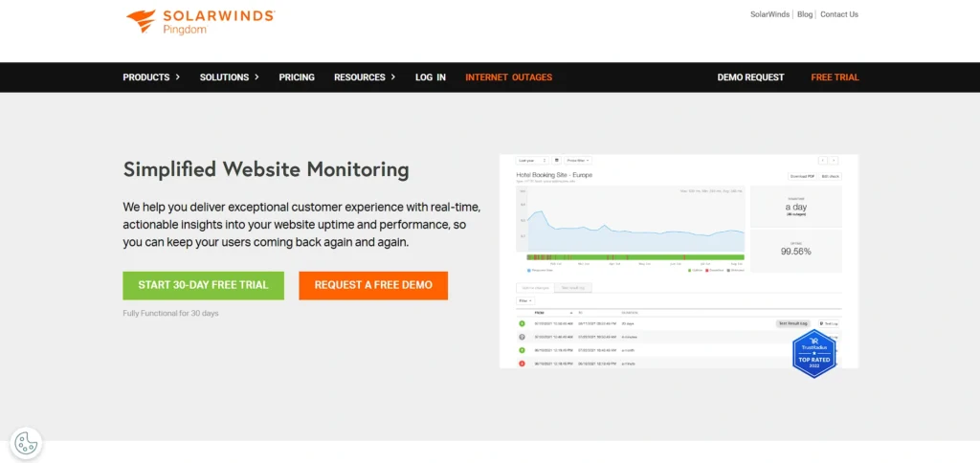This screenshot has height=463, width=980.
Task: Open Internet Outages in the nav bar
Action: click(509, 77)
